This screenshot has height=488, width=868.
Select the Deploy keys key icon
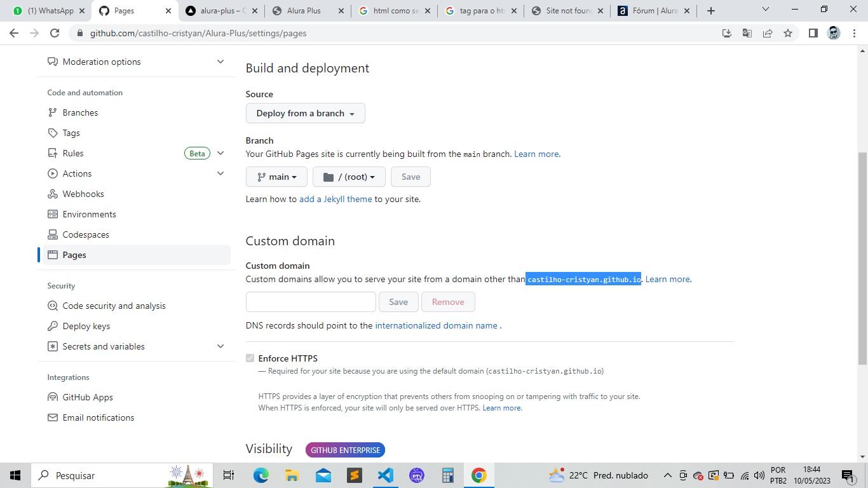coord(53,326)
